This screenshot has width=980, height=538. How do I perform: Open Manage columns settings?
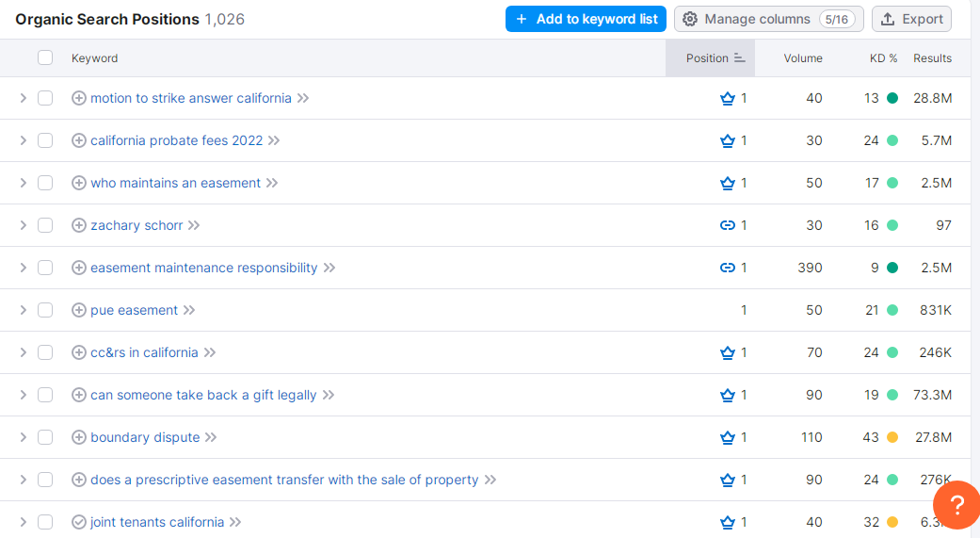(x=769, y=20)
